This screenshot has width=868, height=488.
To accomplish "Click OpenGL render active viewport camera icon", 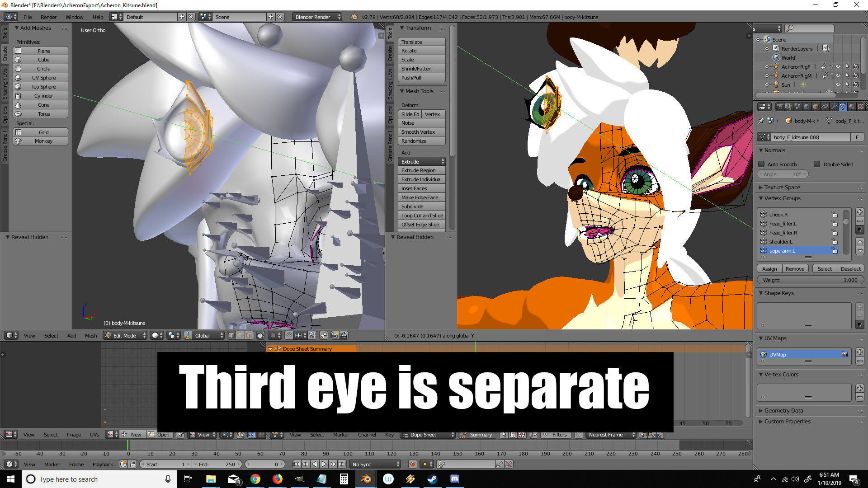I will 335,335.
